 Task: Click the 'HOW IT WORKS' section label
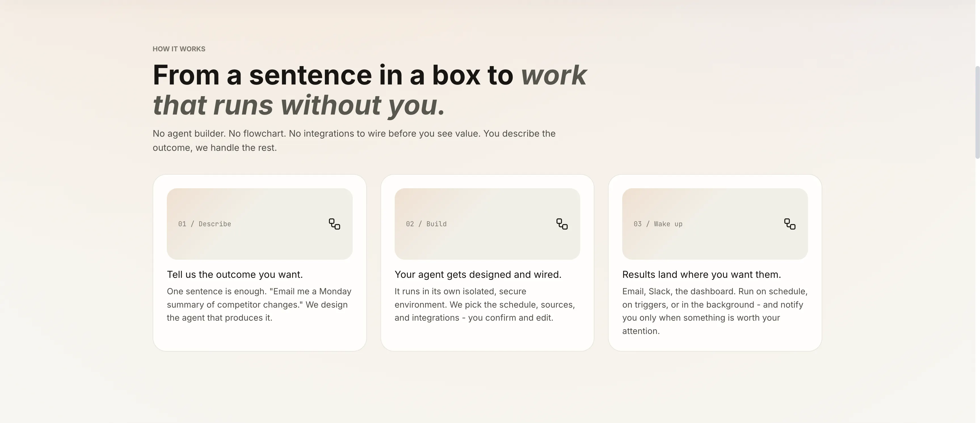coord(179,49)
